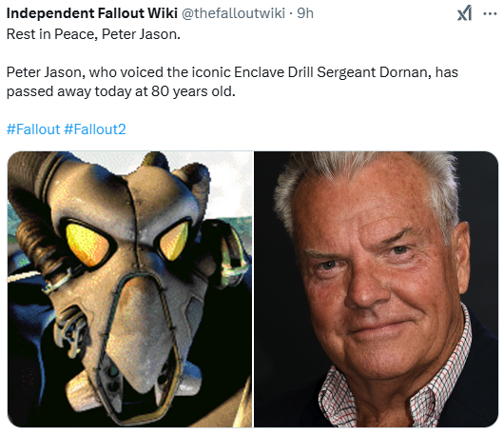
Task: View the grey-haired man's portrait photo
Action: [376, 289]
